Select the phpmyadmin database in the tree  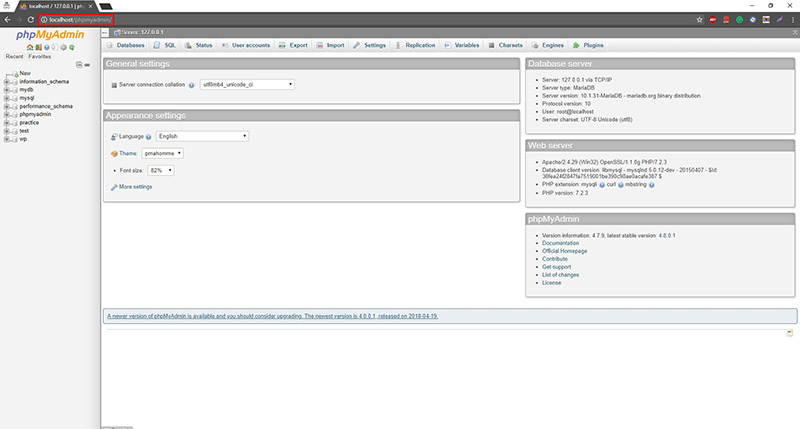point(35,114)
